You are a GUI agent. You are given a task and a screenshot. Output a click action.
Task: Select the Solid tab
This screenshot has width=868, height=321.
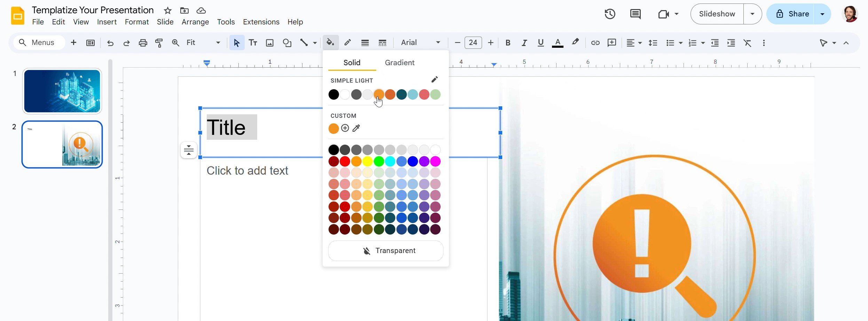352,62
